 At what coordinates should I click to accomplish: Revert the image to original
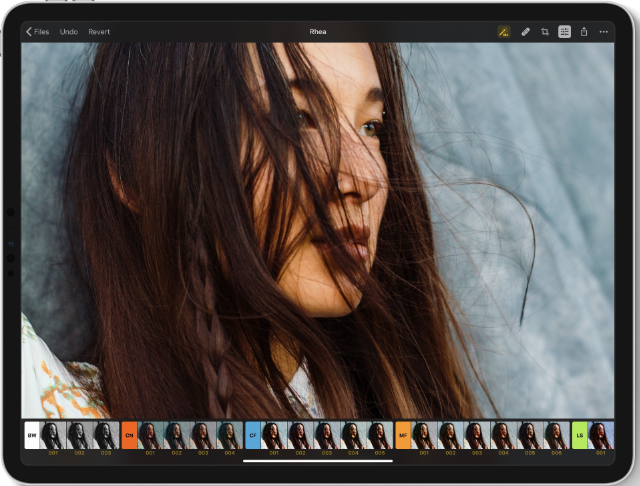tap(99, 32)
